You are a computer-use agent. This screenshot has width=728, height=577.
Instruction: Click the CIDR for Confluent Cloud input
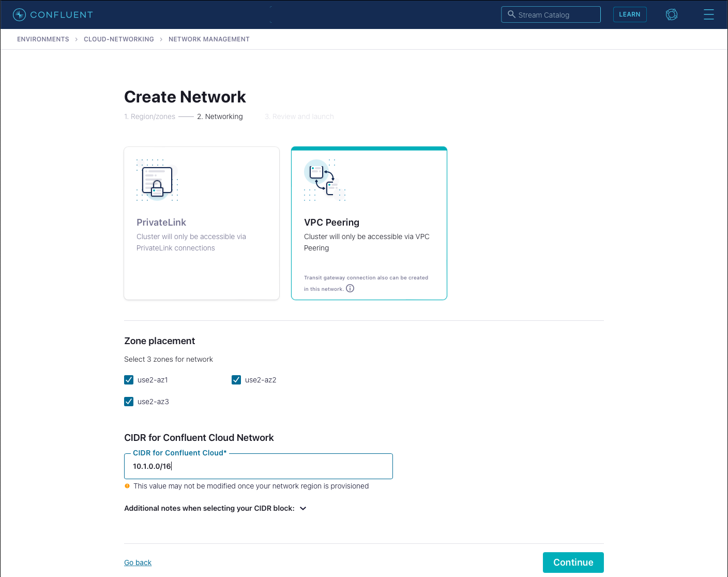(x=259, y=466)
